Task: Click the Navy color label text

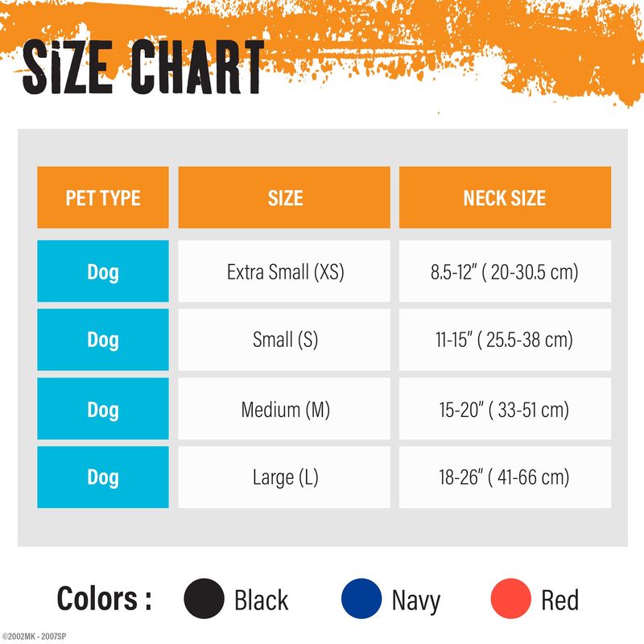Action: (x=415, y=601)
